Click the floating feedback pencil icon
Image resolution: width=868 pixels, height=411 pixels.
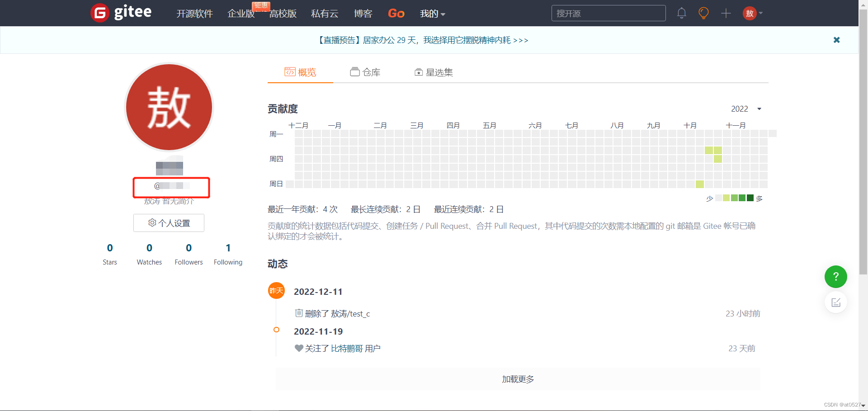point(835,302)
